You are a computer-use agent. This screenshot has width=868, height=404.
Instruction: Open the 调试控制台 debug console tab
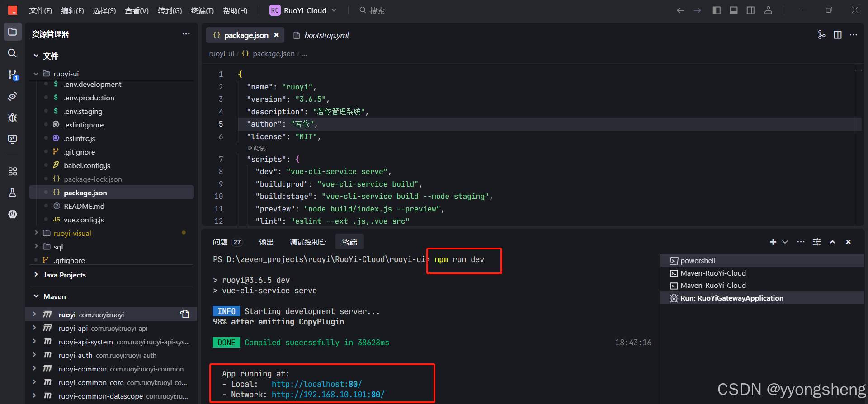tap(308, 242)
